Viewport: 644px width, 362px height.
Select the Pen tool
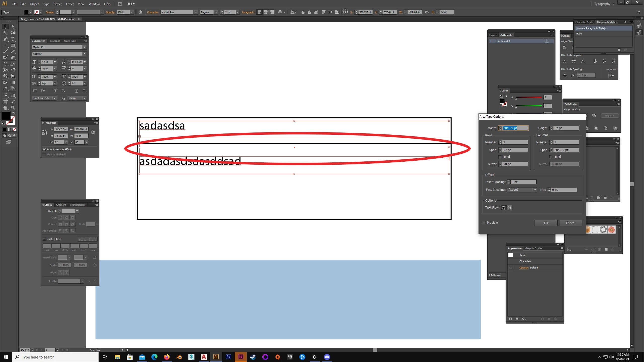5,39
